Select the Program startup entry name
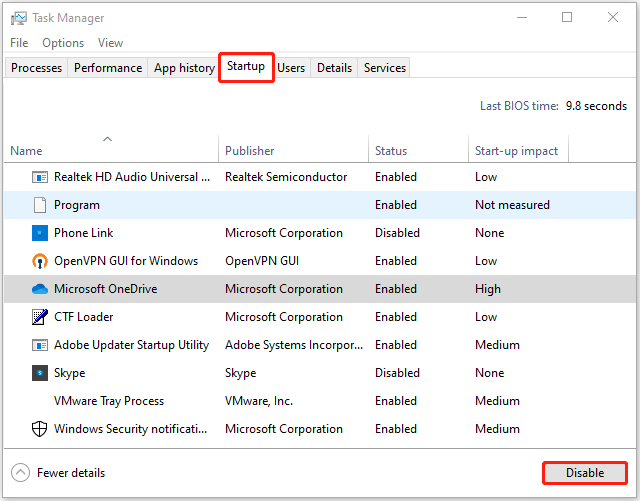 click(x=77, y=205)
